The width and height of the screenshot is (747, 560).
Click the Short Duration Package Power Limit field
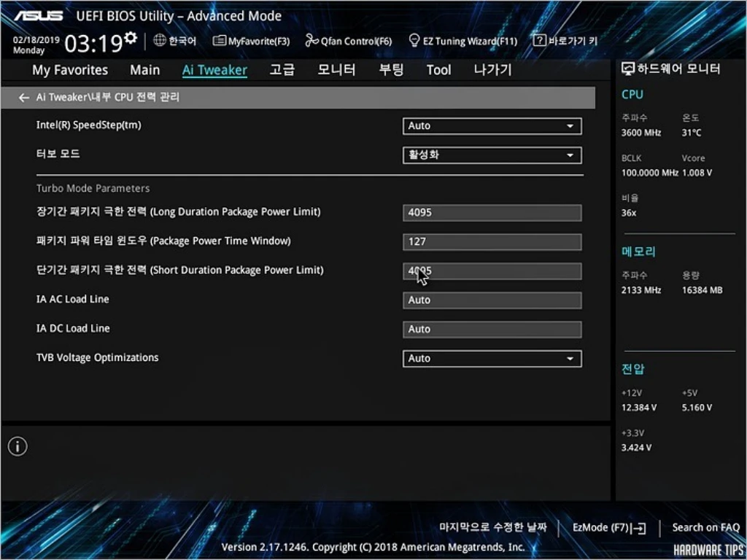pos(492,271)
